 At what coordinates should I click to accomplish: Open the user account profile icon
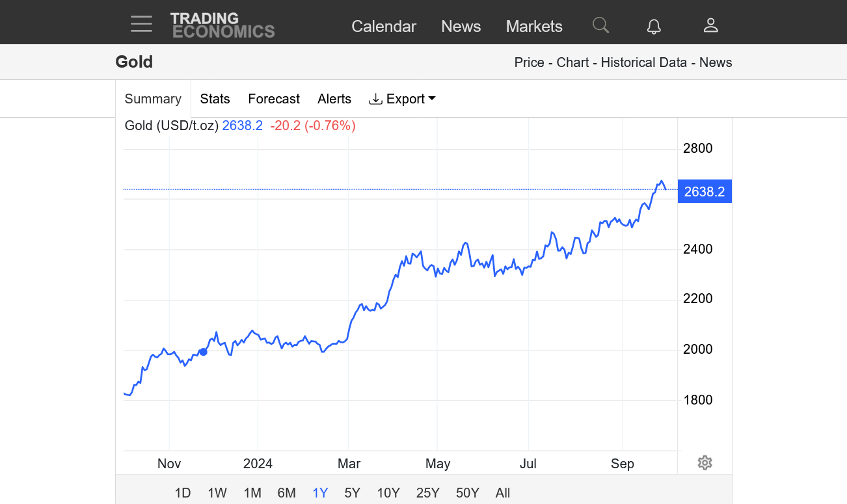[710, 25]
